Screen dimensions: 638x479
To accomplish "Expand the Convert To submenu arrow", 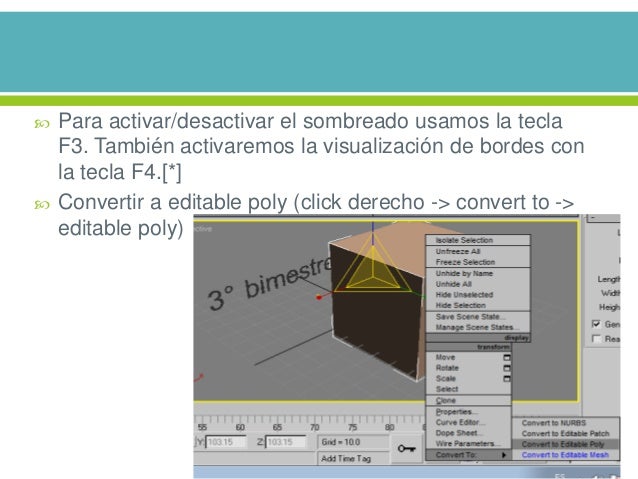I will (504, 455).
